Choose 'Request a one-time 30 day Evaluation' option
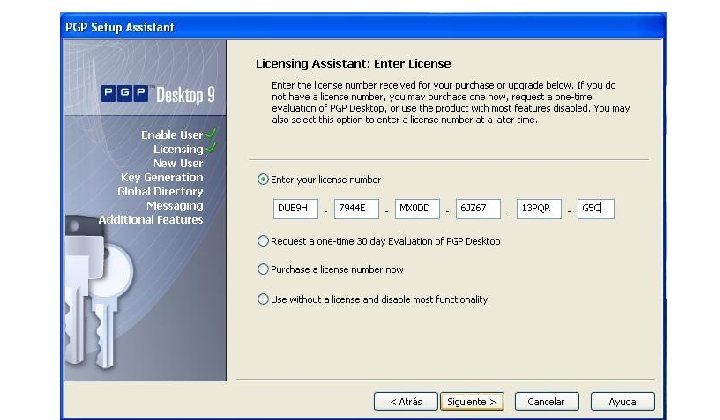 pos(263,241)
